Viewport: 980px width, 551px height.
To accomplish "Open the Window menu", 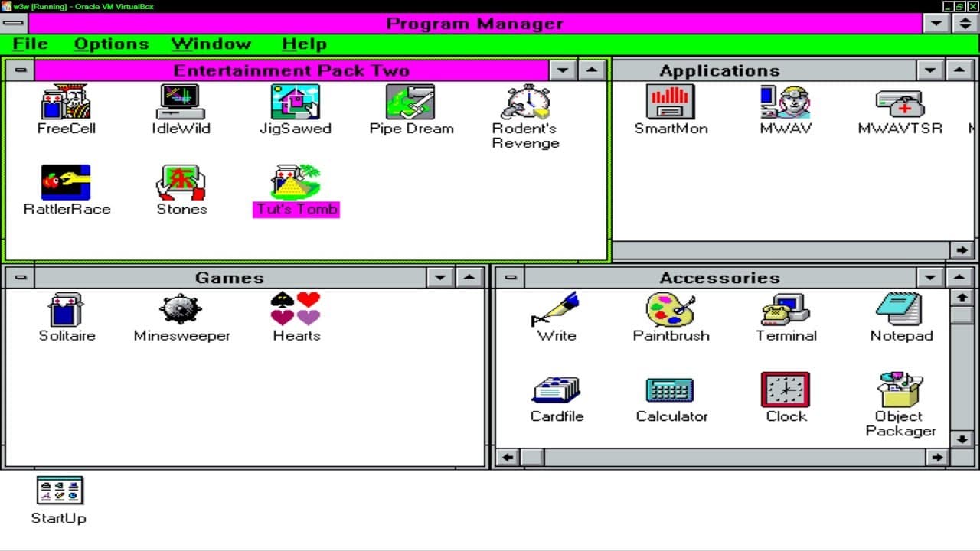I will (211, 44).
